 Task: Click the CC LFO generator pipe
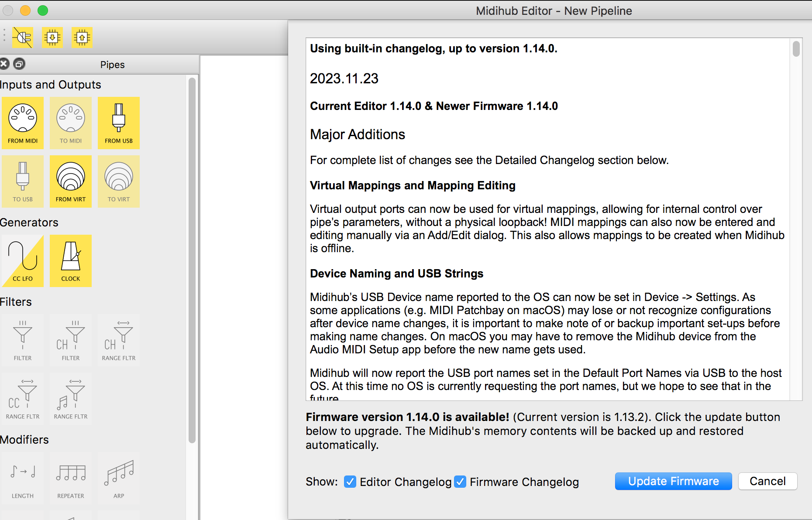point(23,260)
